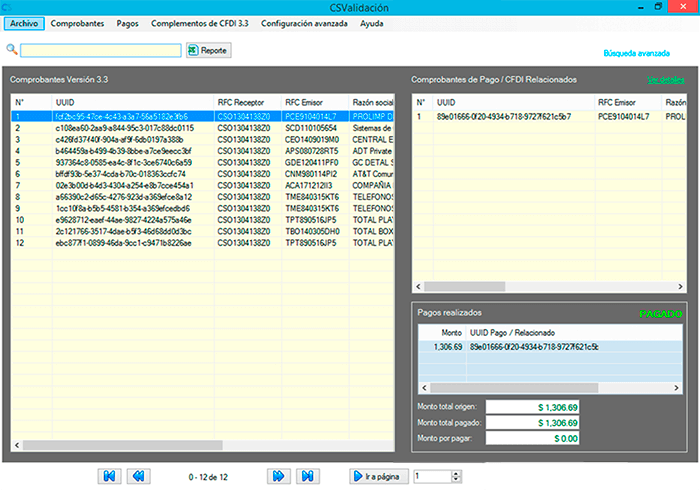Click the CSValidación app icon in title bar
700x490 pixels.
click(9, 7)
